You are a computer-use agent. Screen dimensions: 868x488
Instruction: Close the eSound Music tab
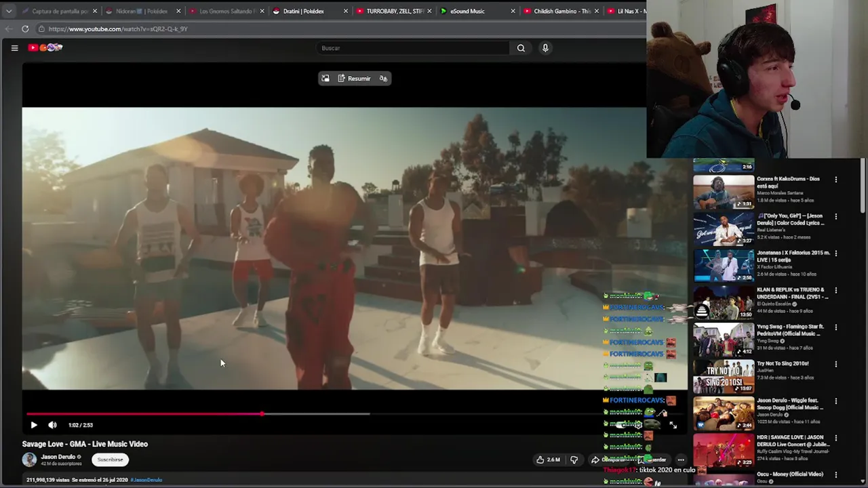513,11
